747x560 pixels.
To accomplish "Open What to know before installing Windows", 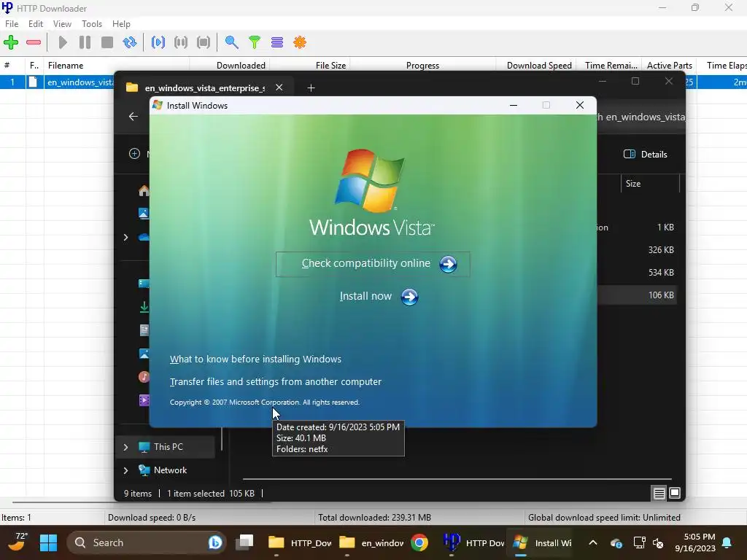I will point(255,359).
